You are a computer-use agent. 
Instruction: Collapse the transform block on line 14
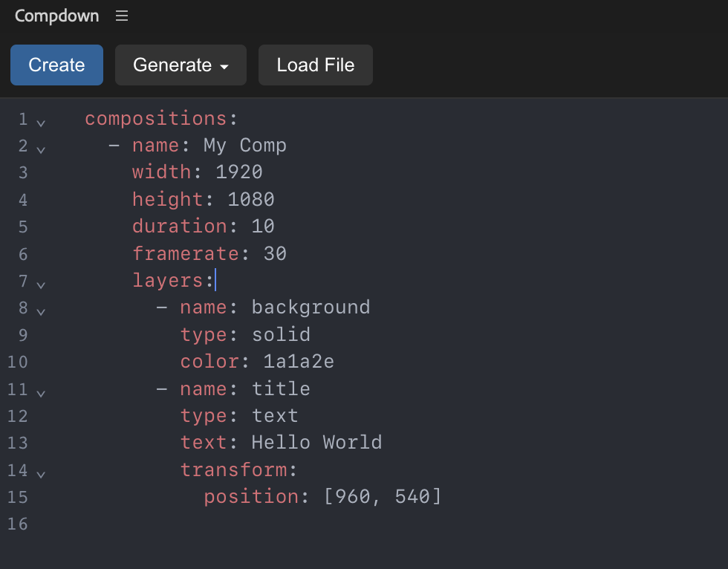[40, 474]
